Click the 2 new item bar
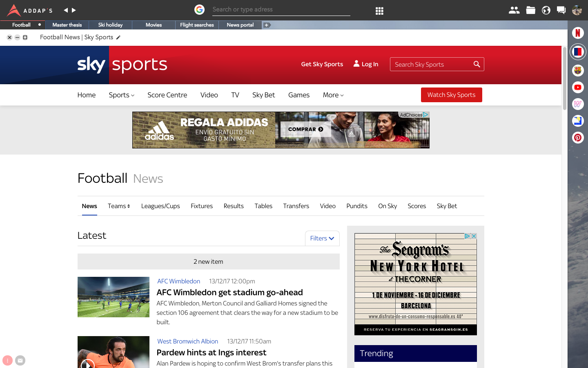The image size is (588, 368). click(x=208, y=262)
